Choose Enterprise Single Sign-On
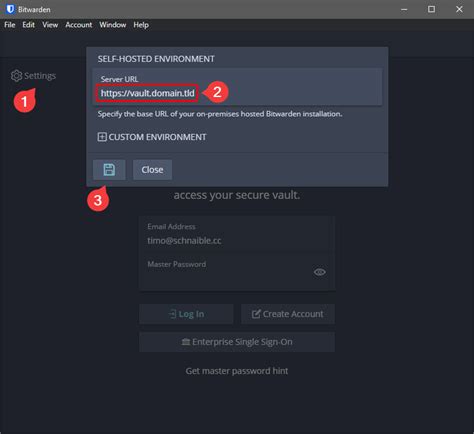The width and height of the screenshot is (474, 434). [x=237, y=342]
